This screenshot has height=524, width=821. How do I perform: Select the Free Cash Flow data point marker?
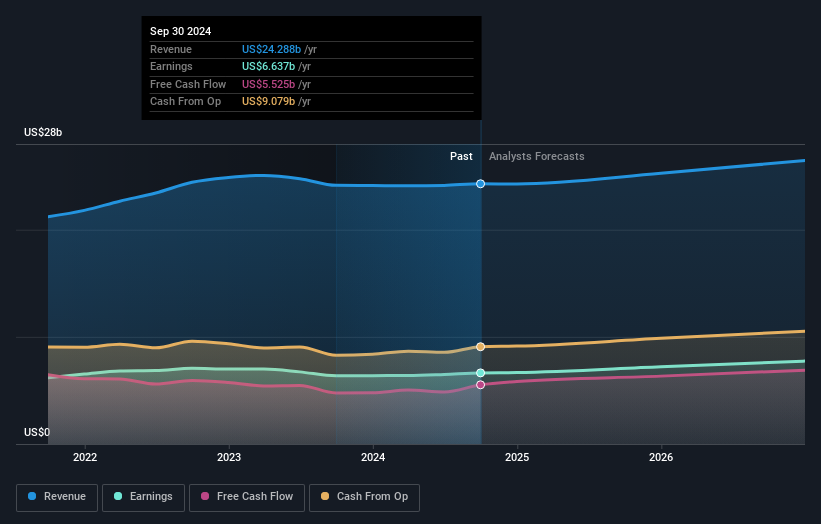coord(480,385)
